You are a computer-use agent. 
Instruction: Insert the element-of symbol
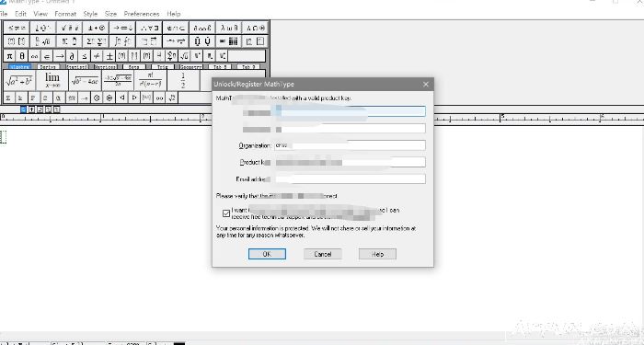coord(47,55)
